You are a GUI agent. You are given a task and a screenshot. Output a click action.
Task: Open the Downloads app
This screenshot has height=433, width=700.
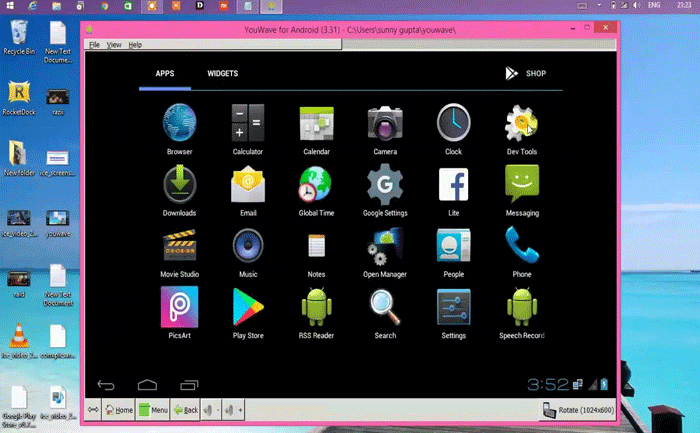(x=179, y=191)
